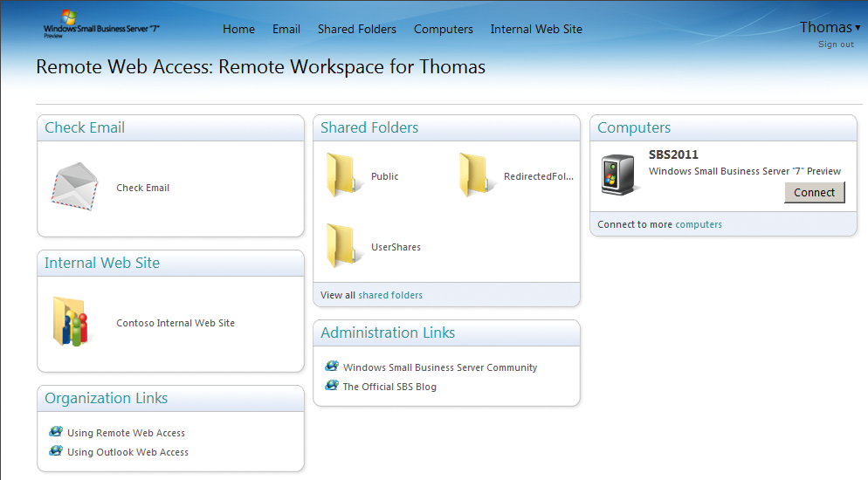868x480 pixels.
Task: Open the Contoso Internal Web Site link
Action: [x=176, y=323]
